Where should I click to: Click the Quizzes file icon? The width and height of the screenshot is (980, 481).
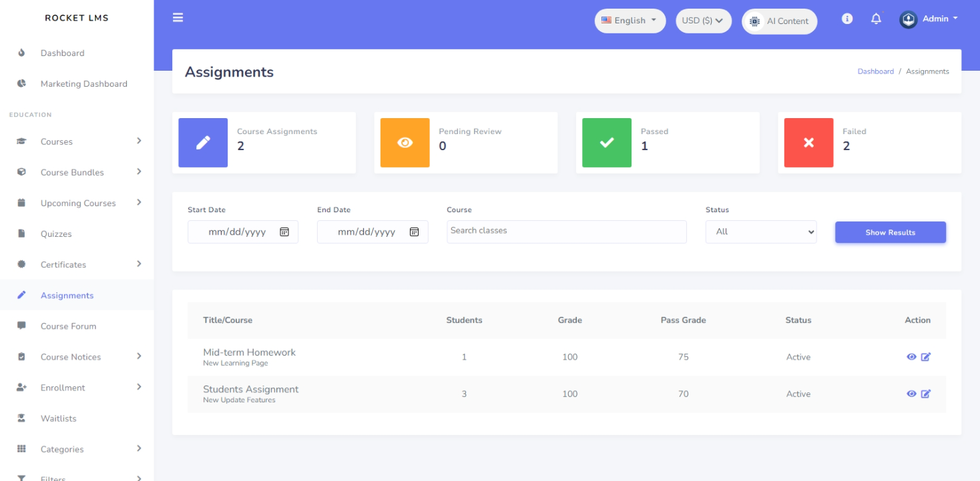click(x=21, y=233)
